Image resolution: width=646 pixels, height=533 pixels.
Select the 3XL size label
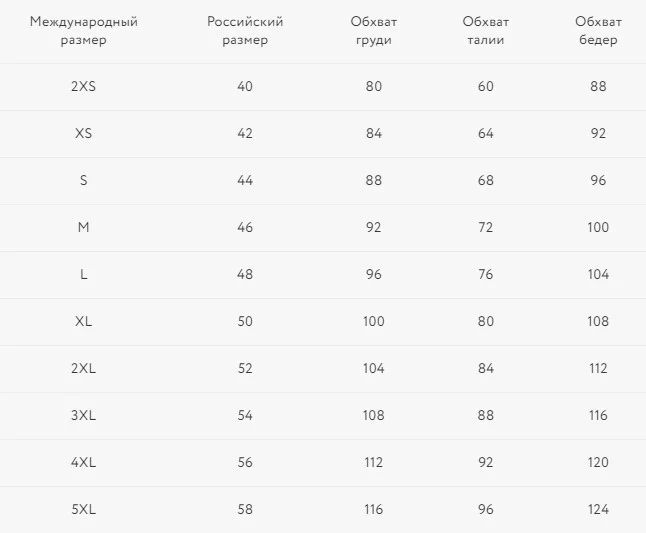click(84, 415)
